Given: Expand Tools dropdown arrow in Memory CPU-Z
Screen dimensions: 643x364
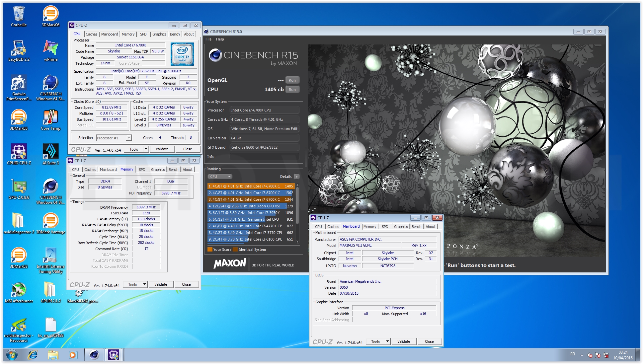Looking at the screenshot, I should click(144, 284).
